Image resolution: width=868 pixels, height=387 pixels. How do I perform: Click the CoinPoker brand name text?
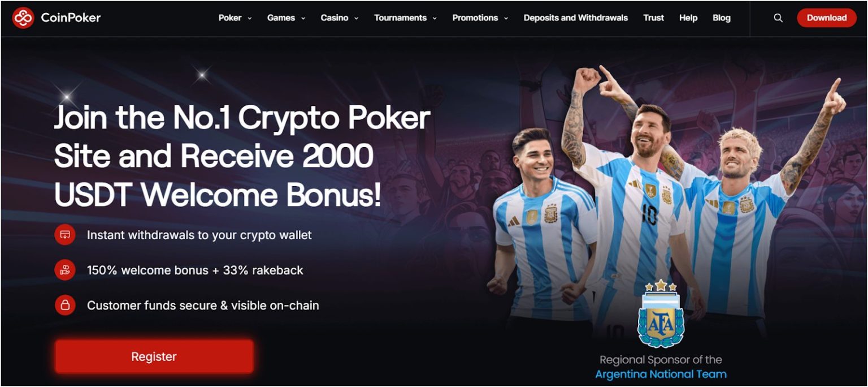coord(71,18)
